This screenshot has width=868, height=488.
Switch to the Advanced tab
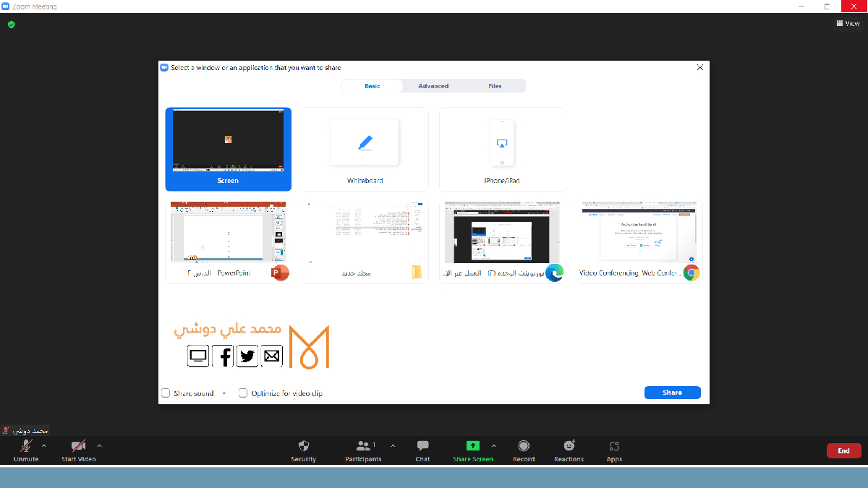coord(433,86)
